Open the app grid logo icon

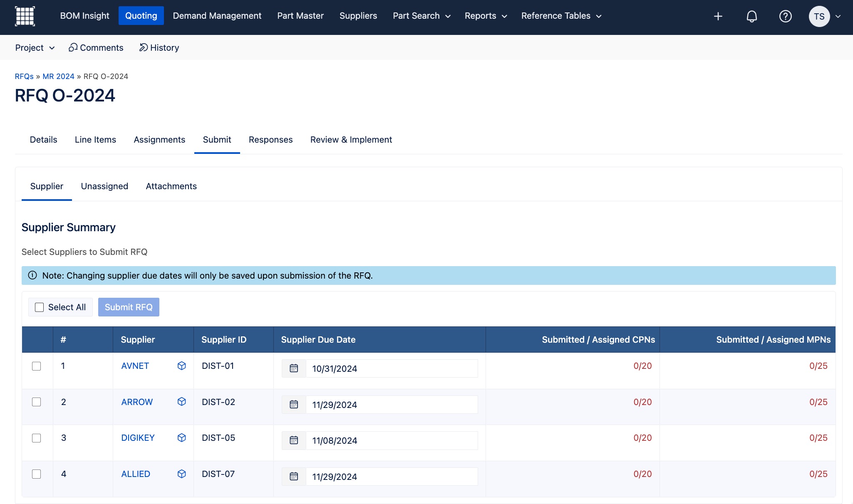(x=25, y=16)
